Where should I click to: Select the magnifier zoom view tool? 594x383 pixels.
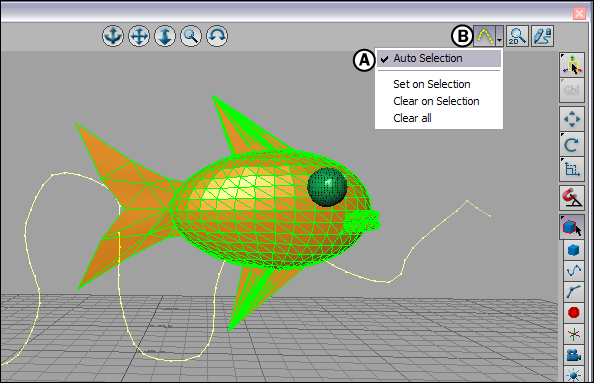pos(191,36)
